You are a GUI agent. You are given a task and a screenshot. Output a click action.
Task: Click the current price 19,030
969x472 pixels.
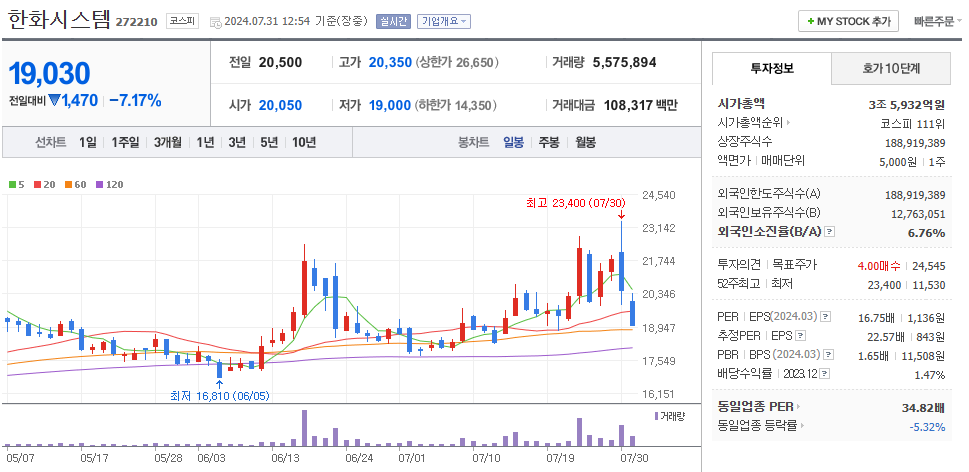tap(49, 74)
